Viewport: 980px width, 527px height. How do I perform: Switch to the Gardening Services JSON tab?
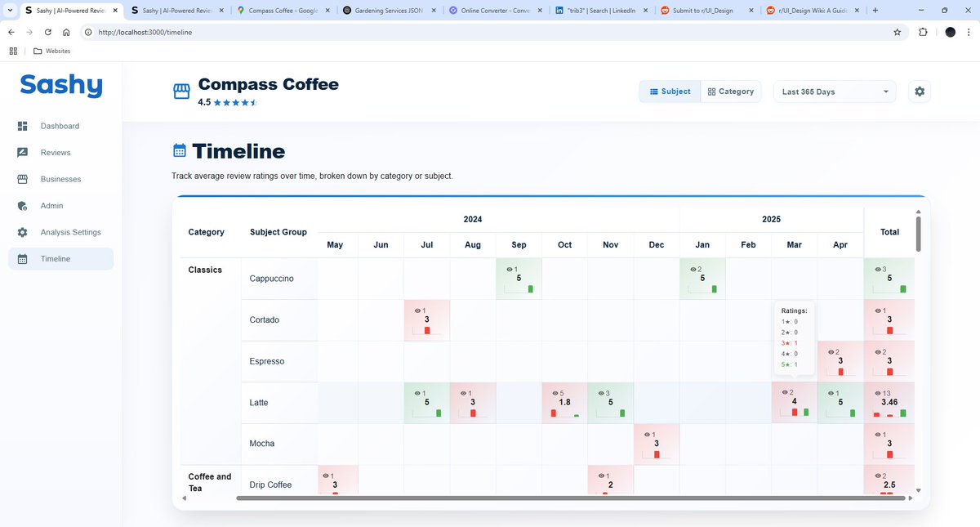click(x=388, y=10)
